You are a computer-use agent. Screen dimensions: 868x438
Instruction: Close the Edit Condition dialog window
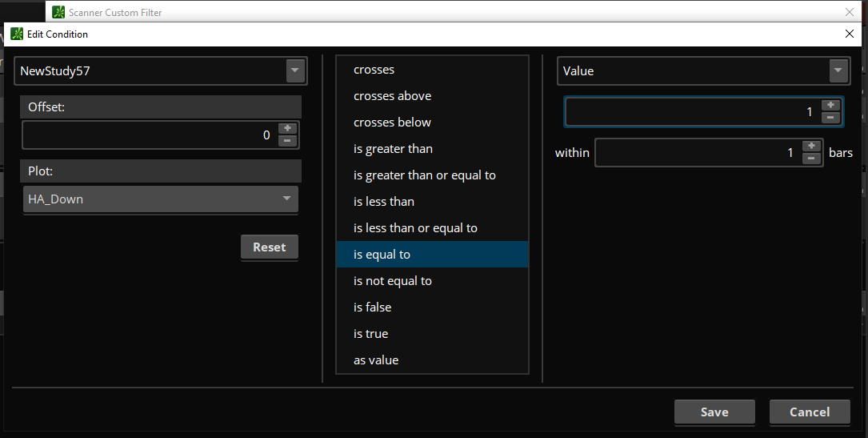[x=850, y=34]
